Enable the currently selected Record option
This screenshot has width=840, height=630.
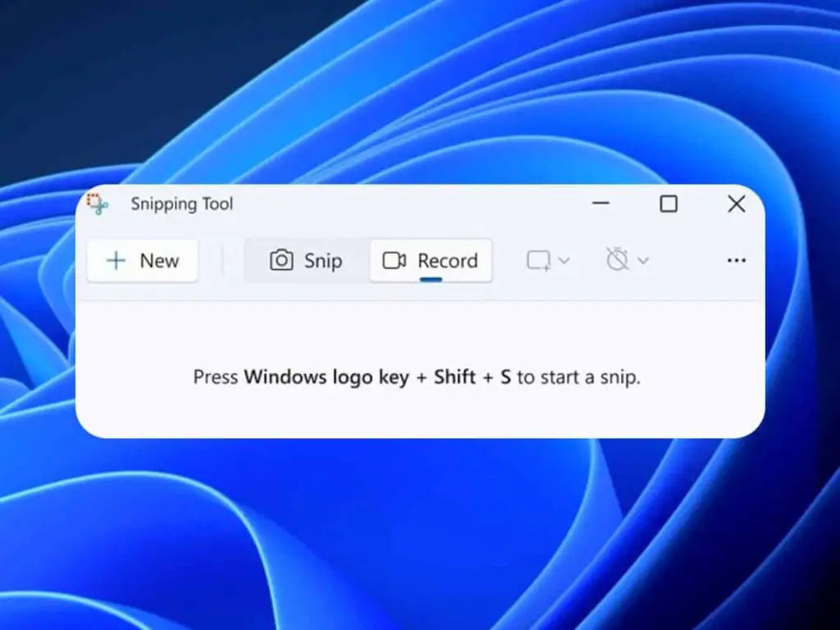point(431,260)
